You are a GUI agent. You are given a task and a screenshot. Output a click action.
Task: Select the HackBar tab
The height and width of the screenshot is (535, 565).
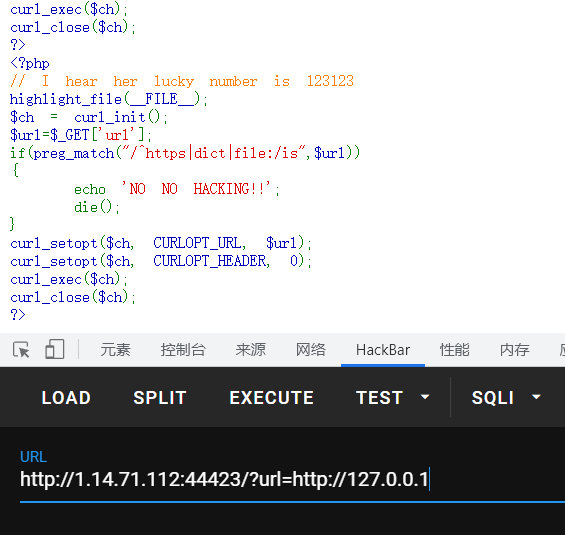(x=383, y=350)
